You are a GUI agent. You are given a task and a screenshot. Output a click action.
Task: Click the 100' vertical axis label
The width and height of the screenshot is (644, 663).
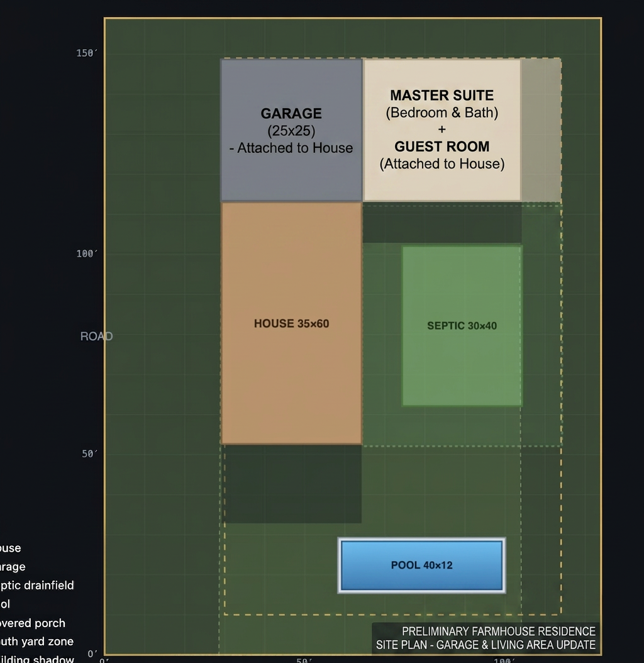click(87, 253)
